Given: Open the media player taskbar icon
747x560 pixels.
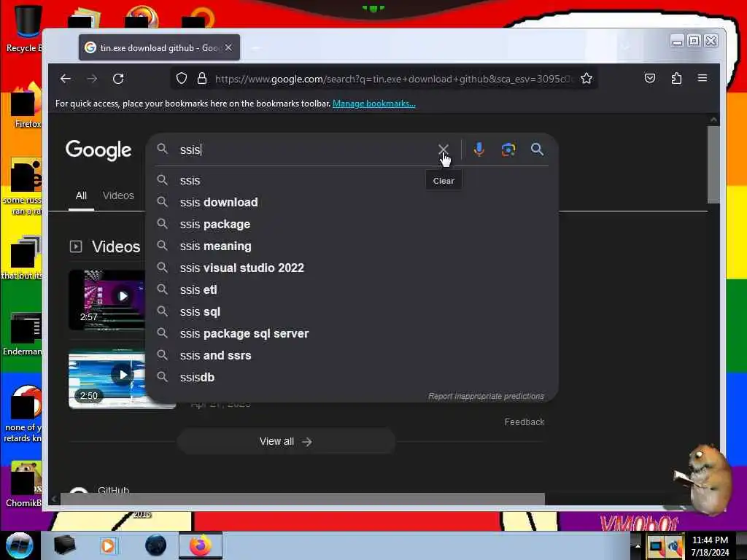Looking at the screenshot, I should [x=108, y=545].
